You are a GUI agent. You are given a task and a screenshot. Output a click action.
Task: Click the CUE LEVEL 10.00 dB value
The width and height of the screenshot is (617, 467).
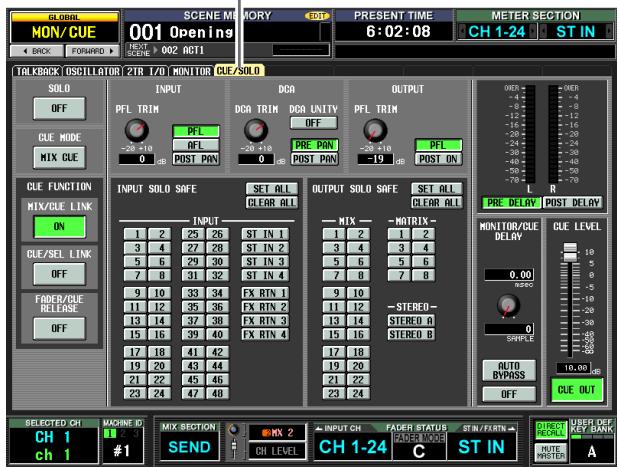573,368
